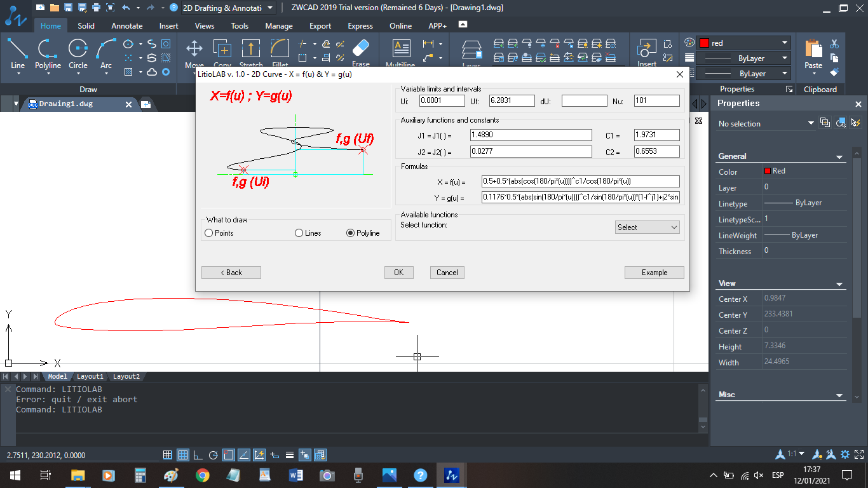Click the Open folder icon in quick access toolbar
Viewport: 868px width, 488px height.
(x=54, y=8)
